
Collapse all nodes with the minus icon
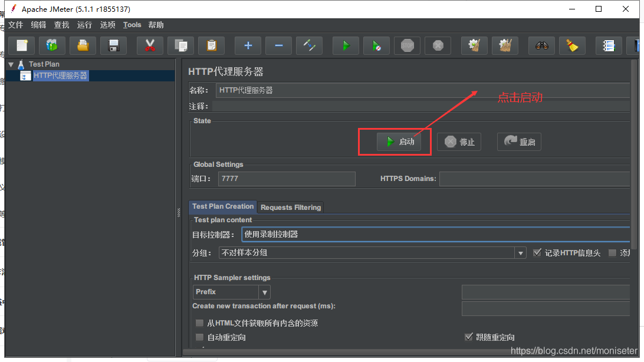click(x=278, y=45)
